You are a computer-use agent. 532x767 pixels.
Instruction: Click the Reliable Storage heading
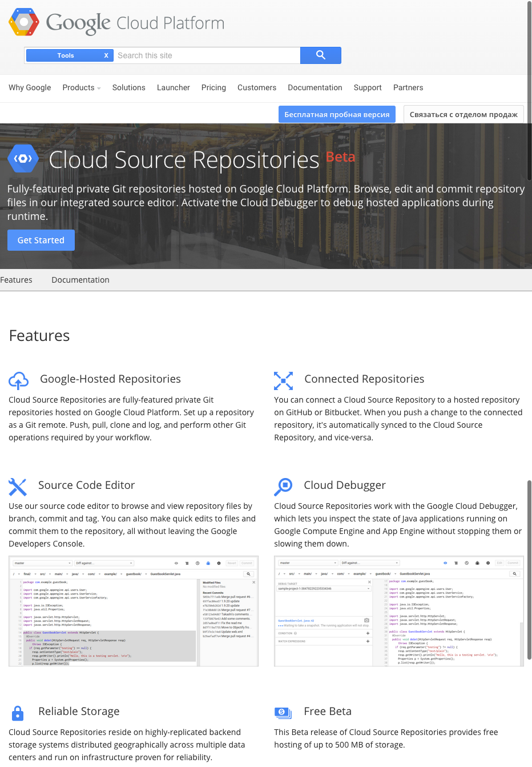tap(79, 711)
